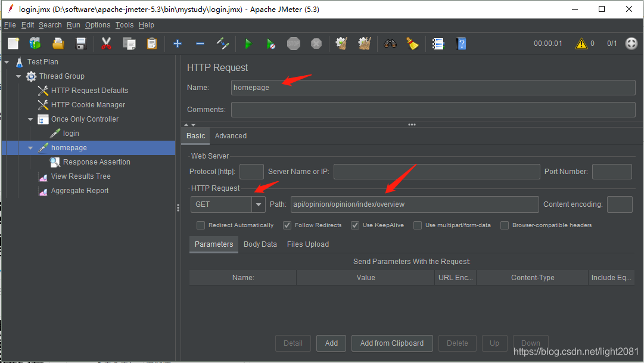
Task: Select the Basic tab
Action: [195, 136]
